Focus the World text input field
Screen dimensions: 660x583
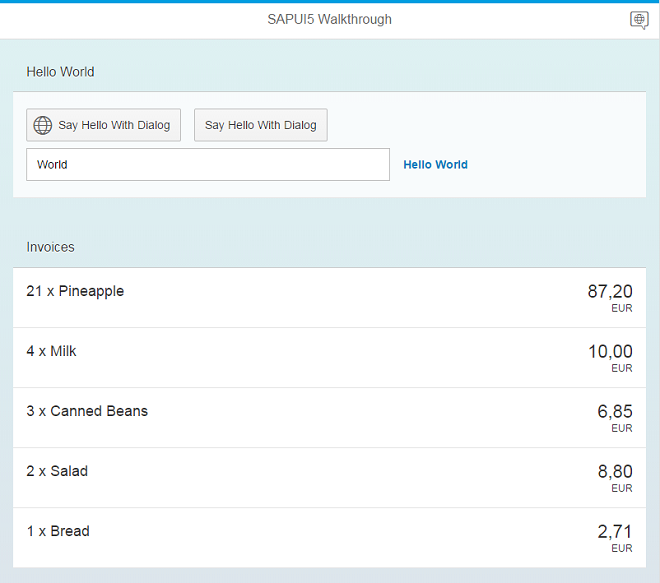[x=207, y=165]
